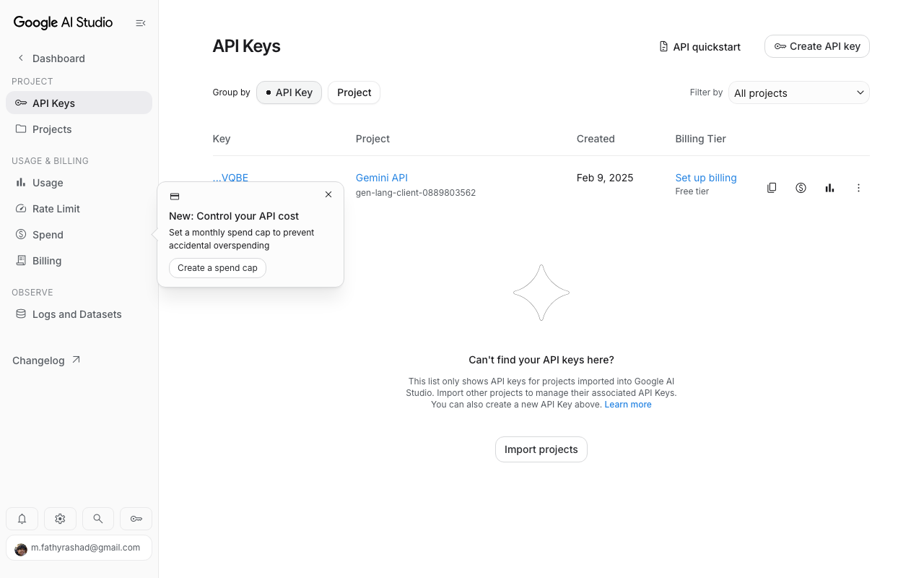Screen dimensions: 924x578
Task: Click the key icon in sidebar footer
Action: (136, 519)
